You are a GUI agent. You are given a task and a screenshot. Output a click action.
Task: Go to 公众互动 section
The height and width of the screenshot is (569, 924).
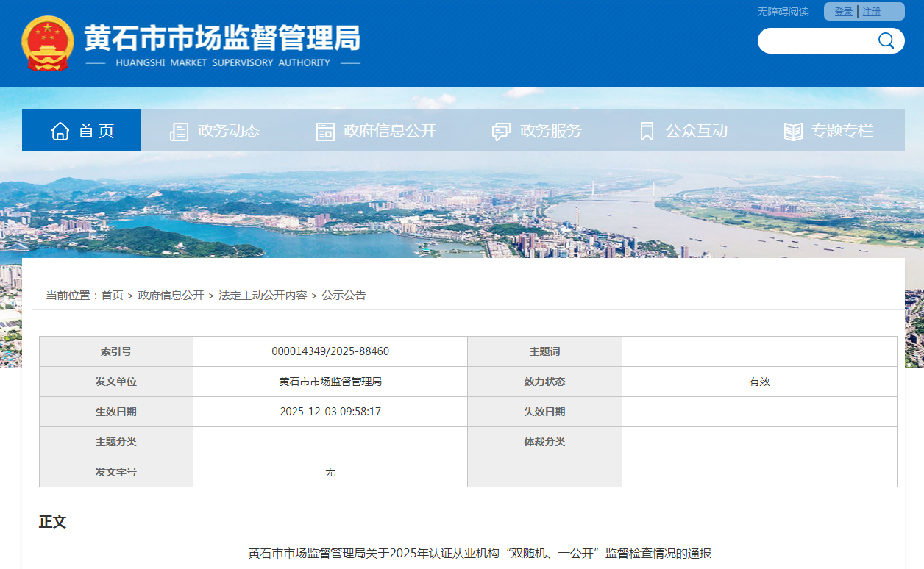pyautogui.click(x=696, y=131)
